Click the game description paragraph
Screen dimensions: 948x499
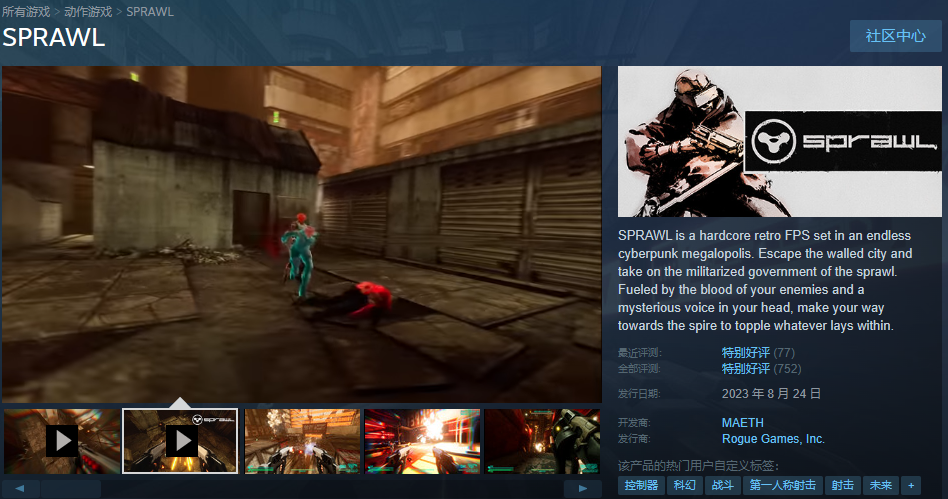coord(765,281)
